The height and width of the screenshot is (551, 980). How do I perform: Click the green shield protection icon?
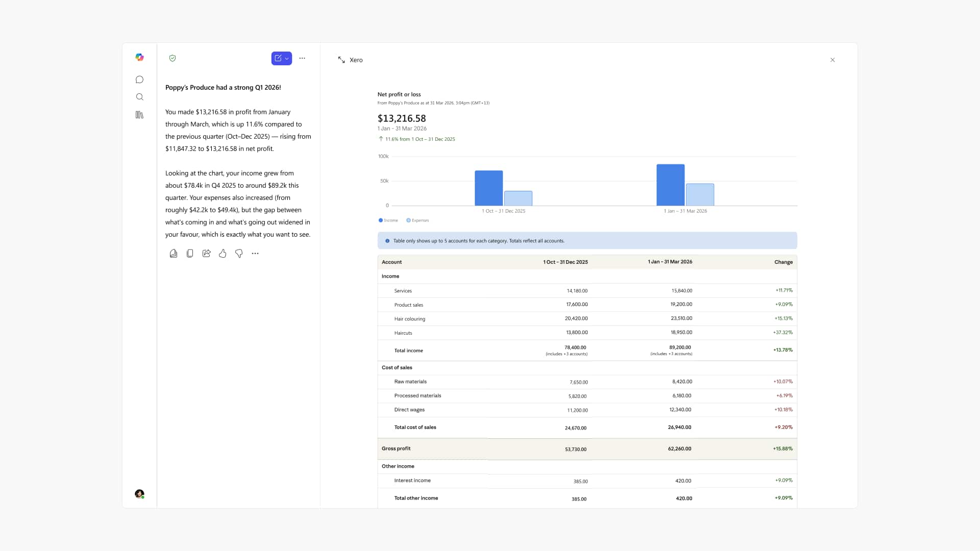tap(173, 58)
